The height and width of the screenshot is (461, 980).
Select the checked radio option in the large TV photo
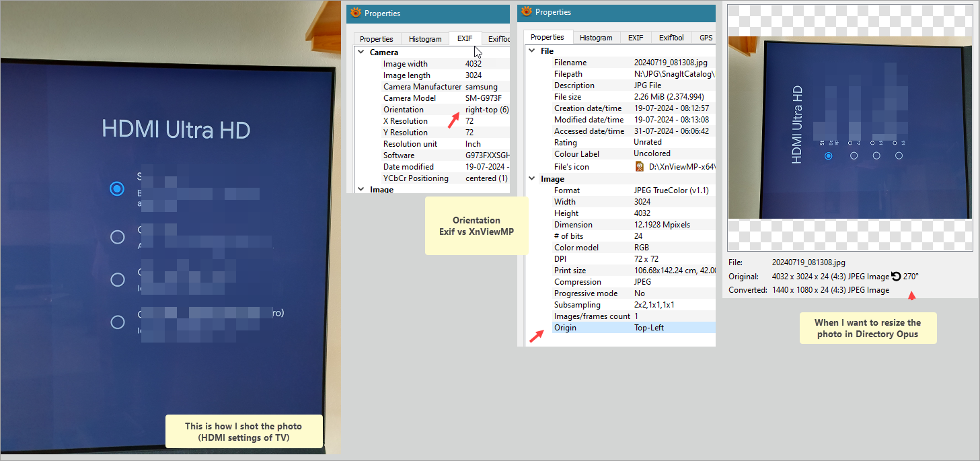pyautogui.click(x=117, y=189)
